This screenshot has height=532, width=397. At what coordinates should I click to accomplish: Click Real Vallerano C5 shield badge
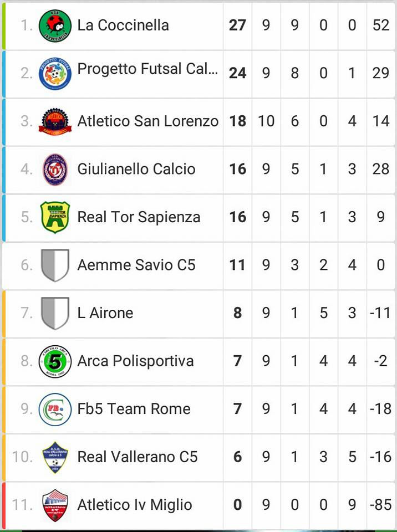tap(55, 457)
